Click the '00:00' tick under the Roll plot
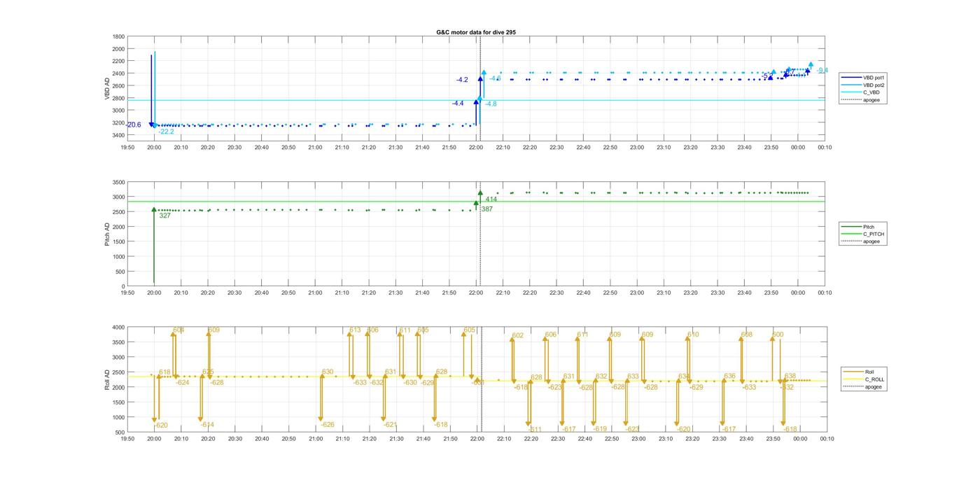The height and width of the screenshot is (485, 980). pyautogui.click(x=799, y=439)
